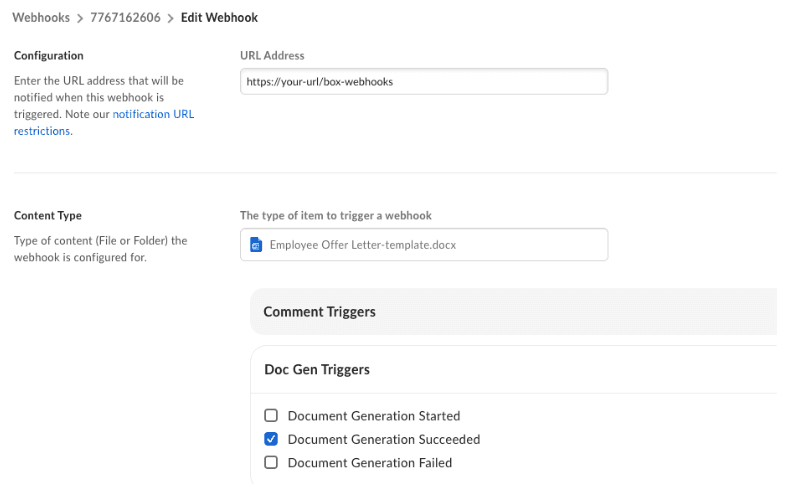
Task: Enable the Document Generation Started checkbox
Action: tap(271, 415)
